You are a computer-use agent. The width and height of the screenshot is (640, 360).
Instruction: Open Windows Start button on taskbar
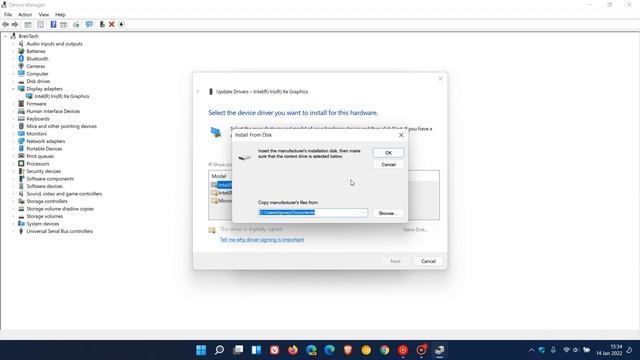click(201, 350)
